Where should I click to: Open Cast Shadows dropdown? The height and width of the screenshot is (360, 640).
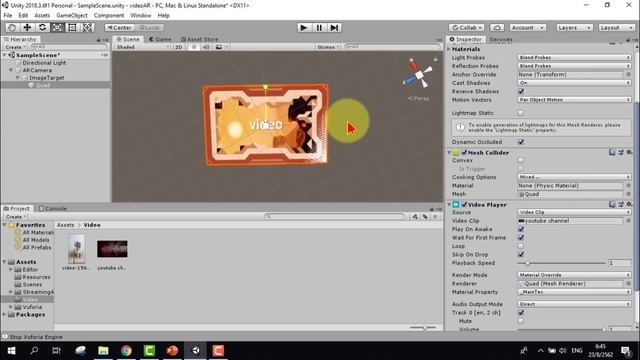(x=574, y=83)
